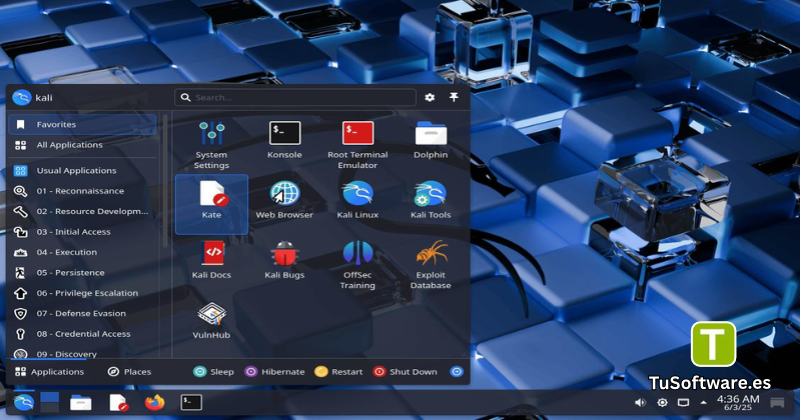The image size is (800, 420).
Task: Open Dolphin file manager from taskbar
Action: point(81,403)
